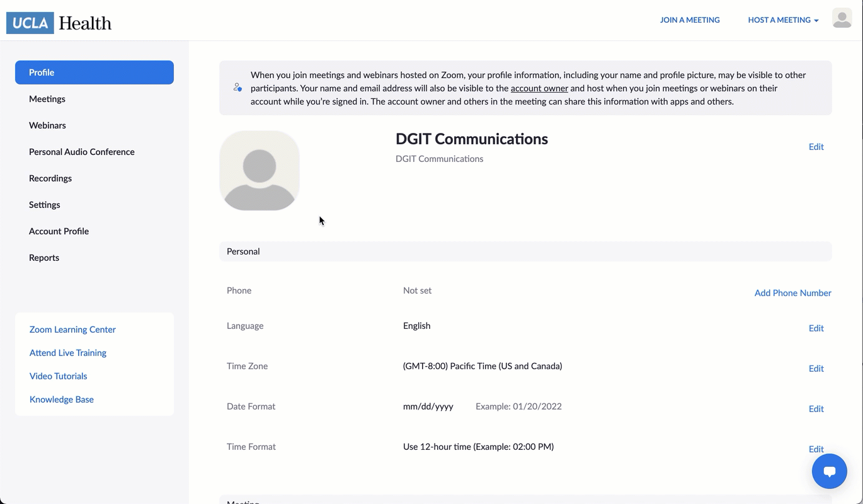
Task: Click the DGIT Communications subtitle under heading
Action: [440, 159]
